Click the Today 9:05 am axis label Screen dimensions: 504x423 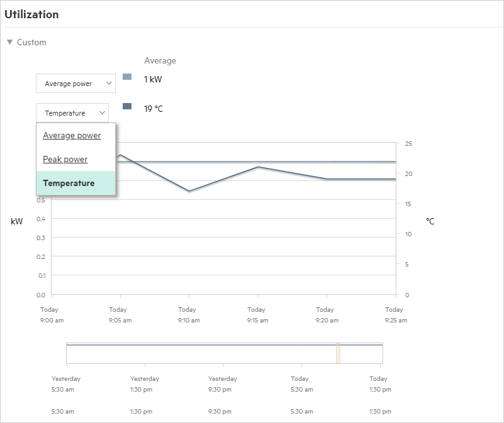pos(120,315)
